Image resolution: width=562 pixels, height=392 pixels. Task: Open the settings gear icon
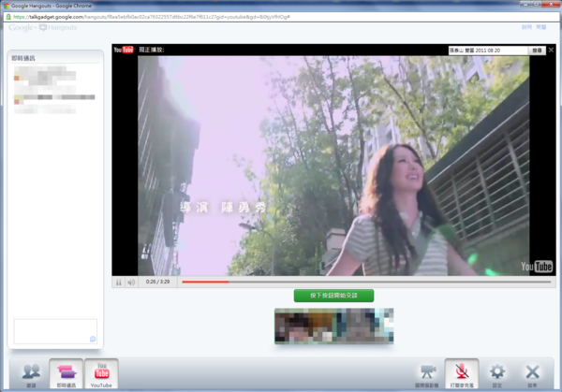coord(497,372)
